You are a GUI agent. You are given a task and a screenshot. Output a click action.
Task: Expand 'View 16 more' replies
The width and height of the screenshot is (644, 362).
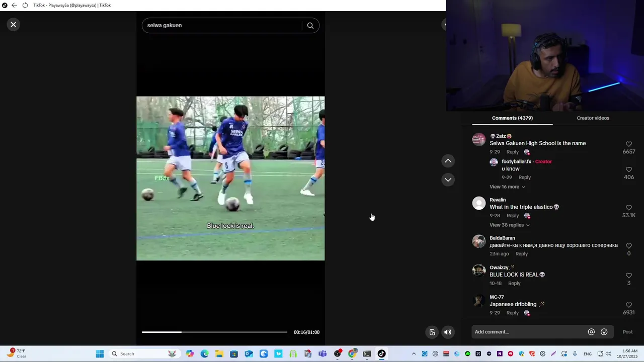coord(507,187)
